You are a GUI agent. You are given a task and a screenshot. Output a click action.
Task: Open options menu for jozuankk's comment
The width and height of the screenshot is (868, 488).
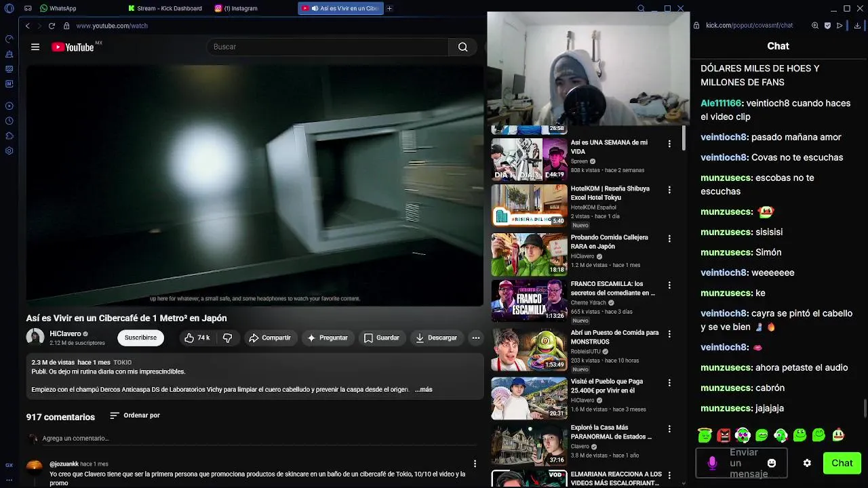[x=475, y=464]
